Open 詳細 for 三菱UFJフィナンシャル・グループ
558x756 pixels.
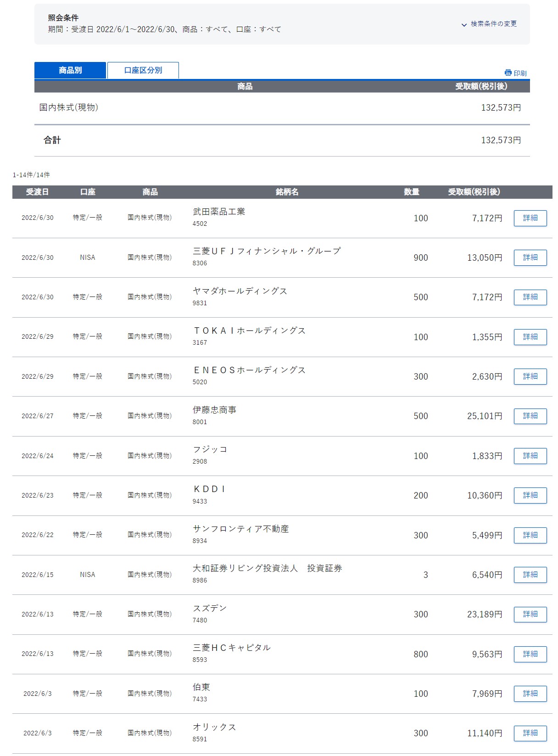tap(530, 258)
